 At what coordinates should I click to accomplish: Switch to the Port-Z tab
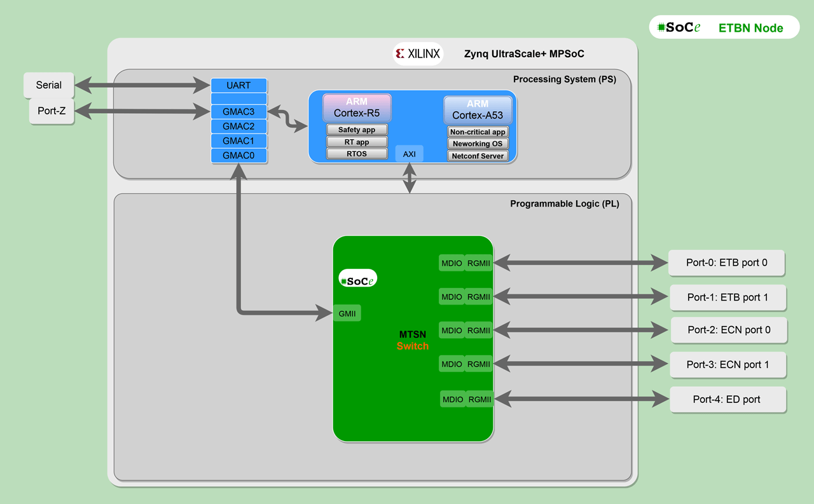coord(51,111)
